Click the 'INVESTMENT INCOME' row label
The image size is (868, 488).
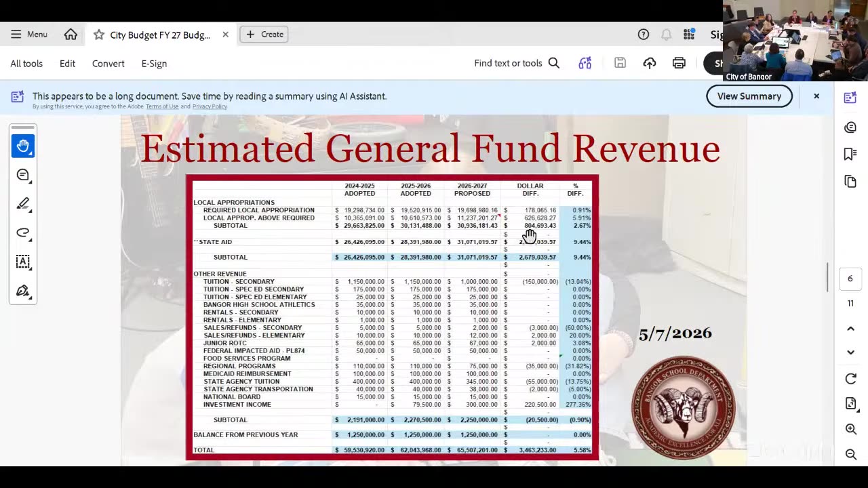tap(237, 405)
